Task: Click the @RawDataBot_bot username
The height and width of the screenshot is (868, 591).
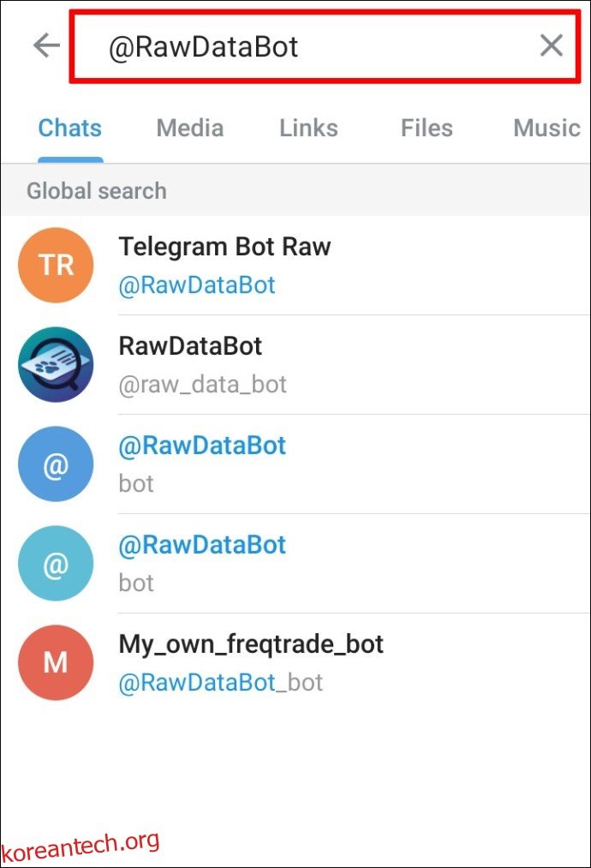Action: click(x=220, y=683)
